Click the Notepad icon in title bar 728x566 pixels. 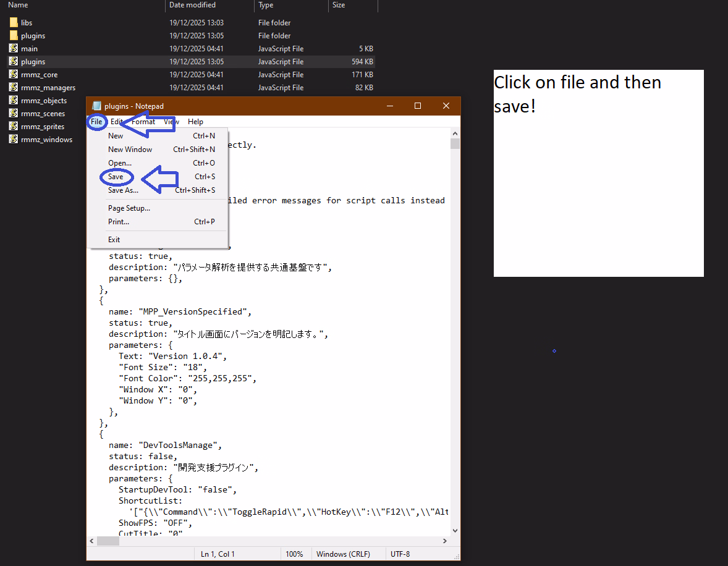coord(96,106)
